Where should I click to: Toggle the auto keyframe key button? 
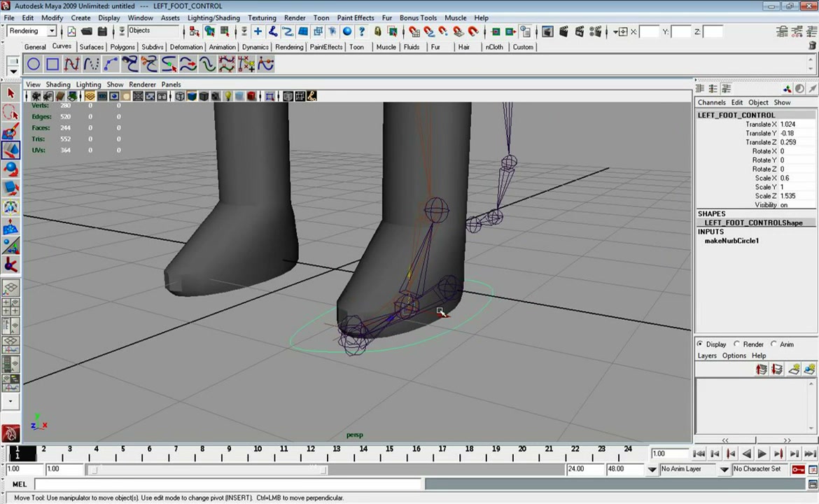(797, 469)
